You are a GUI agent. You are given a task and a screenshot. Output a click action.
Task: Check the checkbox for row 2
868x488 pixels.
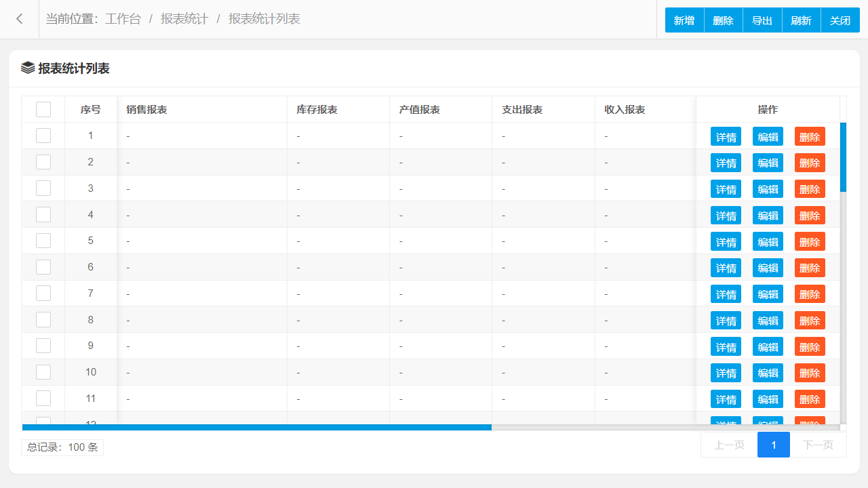(x=43, y=162)
